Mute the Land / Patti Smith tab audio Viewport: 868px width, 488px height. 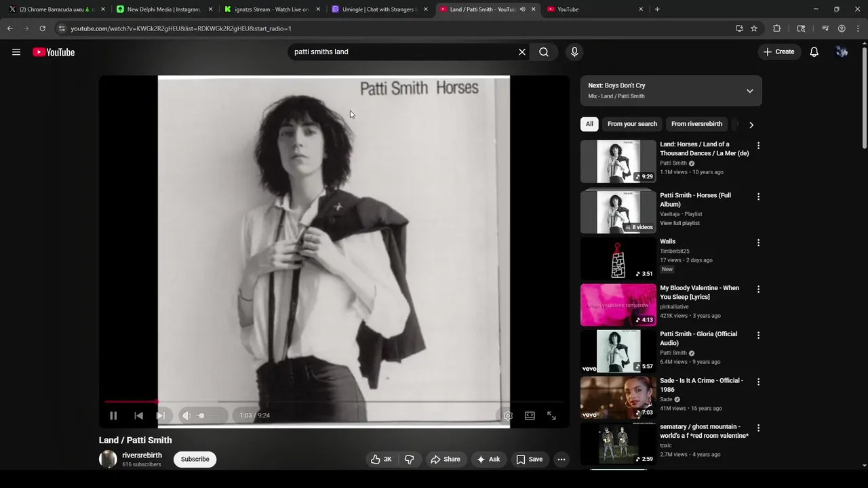coord(522,9)
